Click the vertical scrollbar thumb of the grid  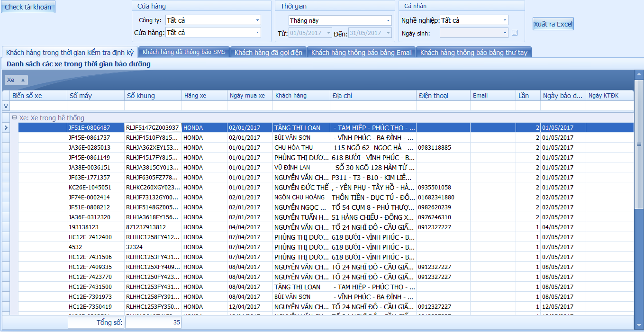(x=639, y=142)
